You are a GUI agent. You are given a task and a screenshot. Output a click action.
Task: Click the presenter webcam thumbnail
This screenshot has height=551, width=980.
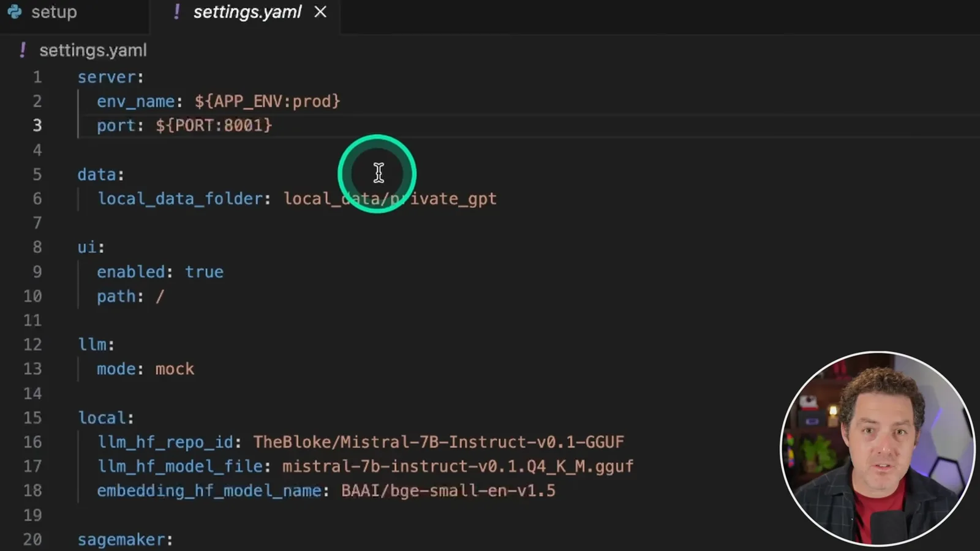point(878,448)
